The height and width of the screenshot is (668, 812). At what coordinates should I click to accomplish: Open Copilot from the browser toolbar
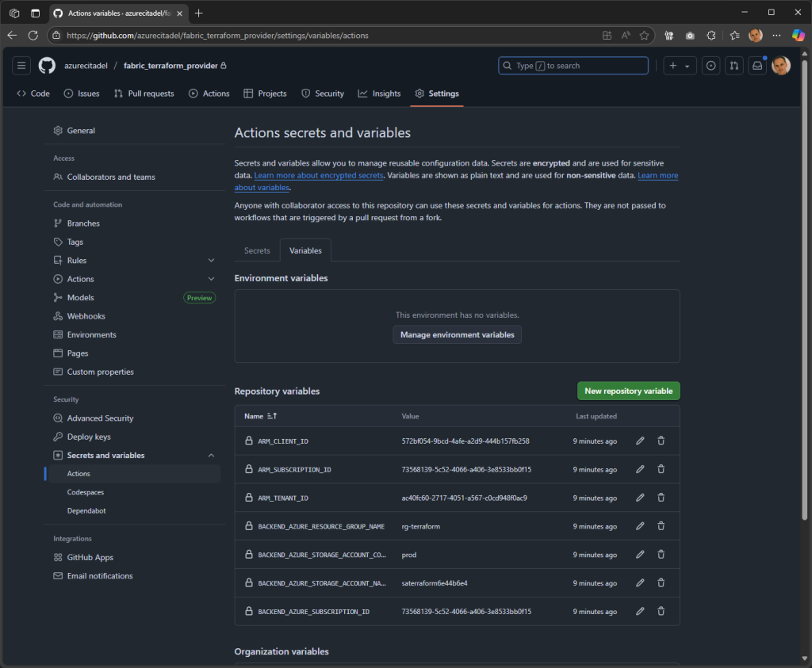point(797,35)
